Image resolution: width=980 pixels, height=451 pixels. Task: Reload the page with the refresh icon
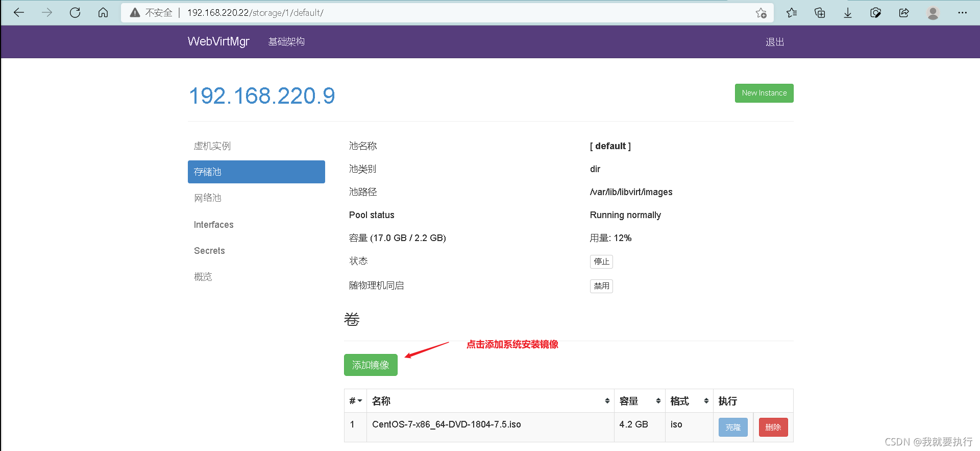point(75,13)
